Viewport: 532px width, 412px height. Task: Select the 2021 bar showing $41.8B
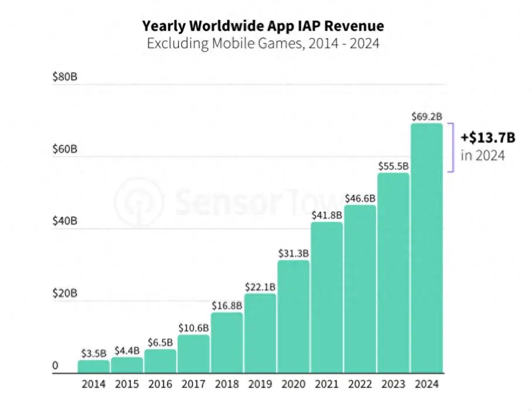coord(327,298)
